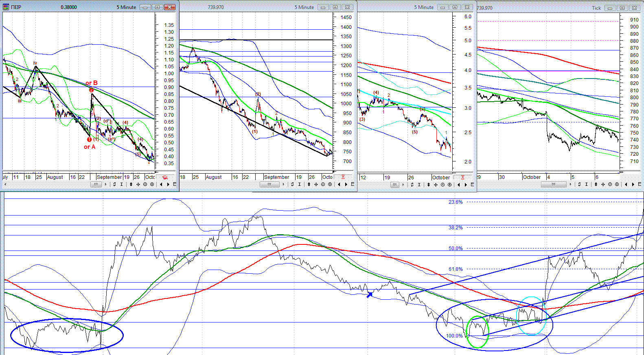
Task: Click the refresh icon in the ПЕIP chart toolbar
Action: coord(114,184)
